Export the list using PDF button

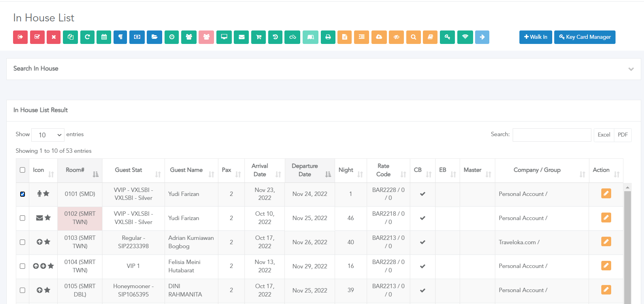coord(623,135)
